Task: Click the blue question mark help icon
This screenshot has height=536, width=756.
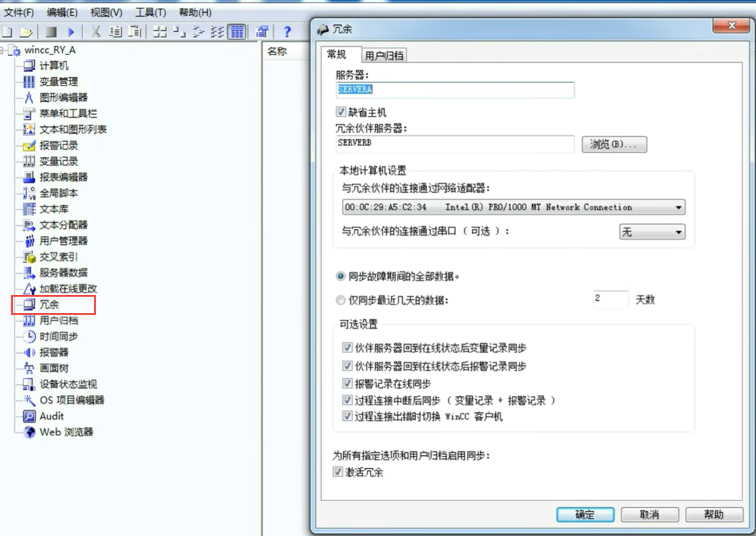Action: point(287,32)
